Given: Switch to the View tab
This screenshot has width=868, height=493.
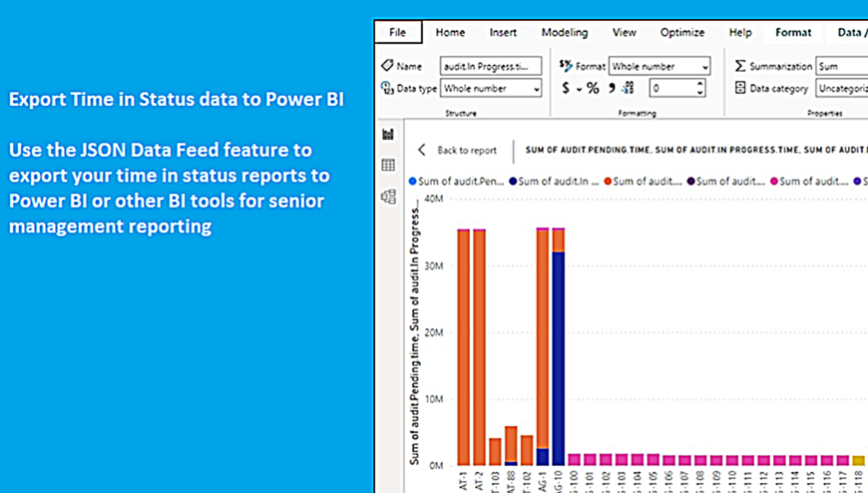Looking at the screenshot, I should pyautogui.click(x=624, y=32).
